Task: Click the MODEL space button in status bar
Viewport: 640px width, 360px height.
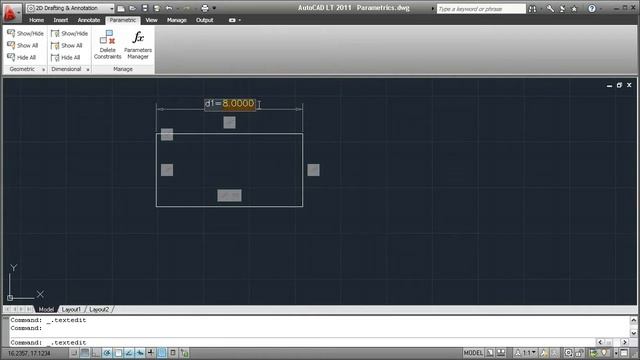Action: (x=473, y=353)
